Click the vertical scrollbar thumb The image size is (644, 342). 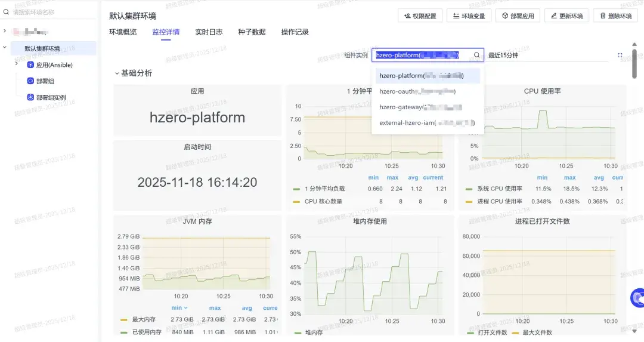(634, 64)
